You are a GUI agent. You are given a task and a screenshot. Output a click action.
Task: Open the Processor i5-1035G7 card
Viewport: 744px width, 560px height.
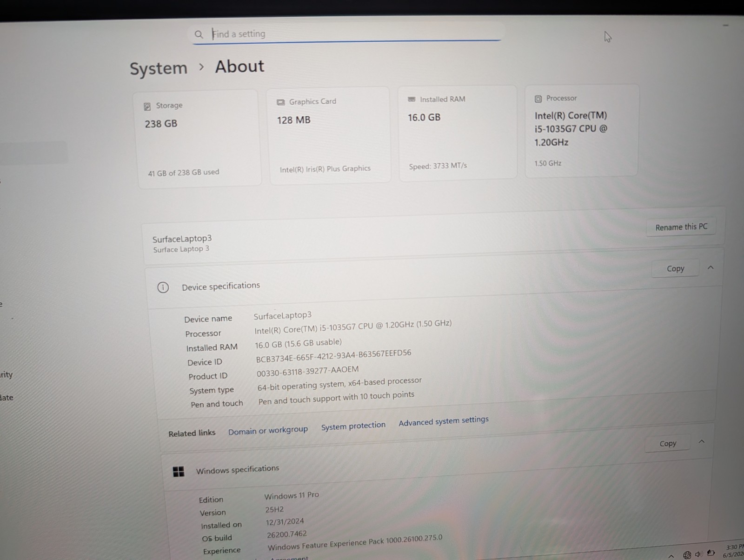(x=581, y=131)
